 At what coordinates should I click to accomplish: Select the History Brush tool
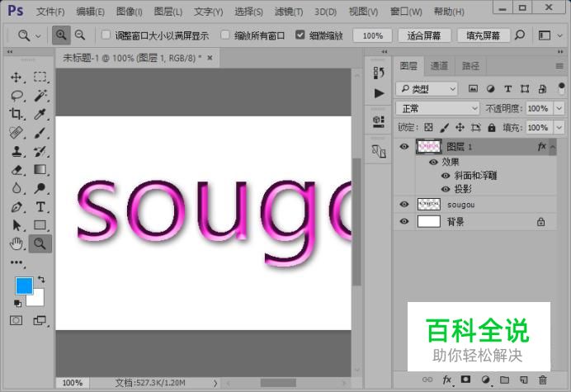pyautogui.click(x=40, y=151)
